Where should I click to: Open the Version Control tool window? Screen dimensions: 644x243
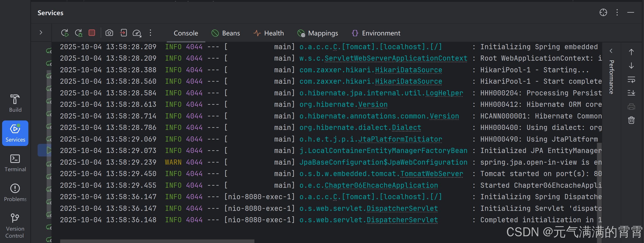click(15, 226)
